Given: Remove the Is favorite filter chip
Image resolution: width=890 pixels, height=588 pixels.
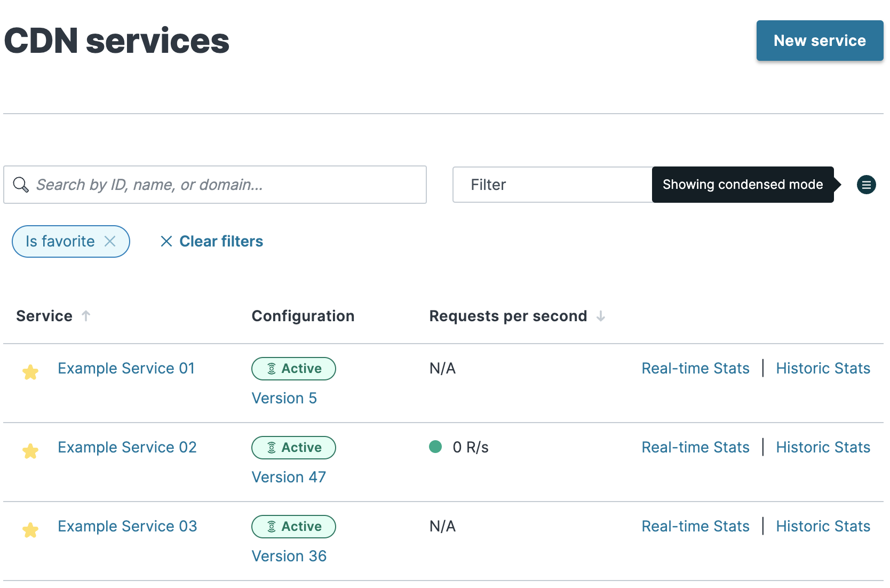Looking at the screenshot, I should (110, 241).
